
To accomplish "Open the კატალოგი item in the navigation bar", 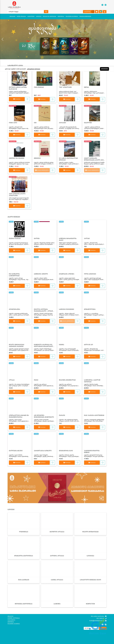I will coord(31,17).
